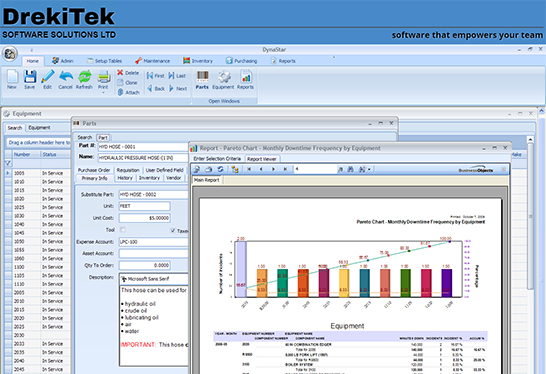Click the Next record button
This screenshot has height=374, width=546.
click(x=178, y=88)
